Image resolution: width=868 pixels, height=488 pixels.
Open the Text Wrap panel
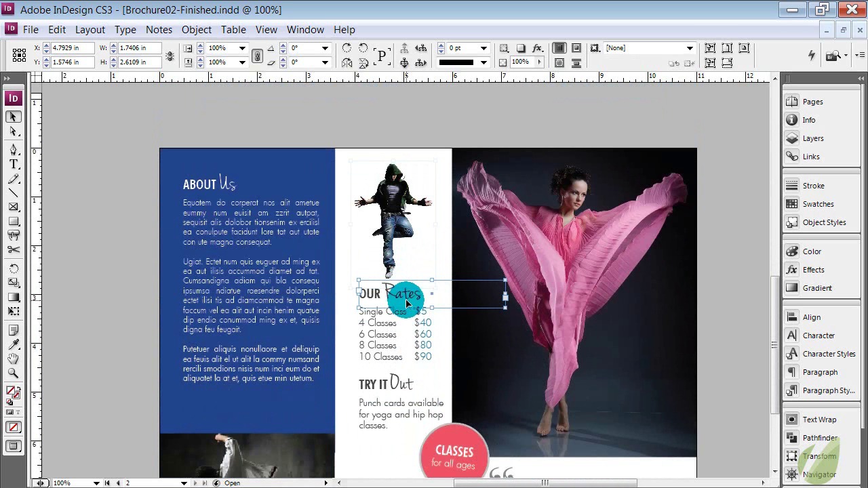coord(818,420)
